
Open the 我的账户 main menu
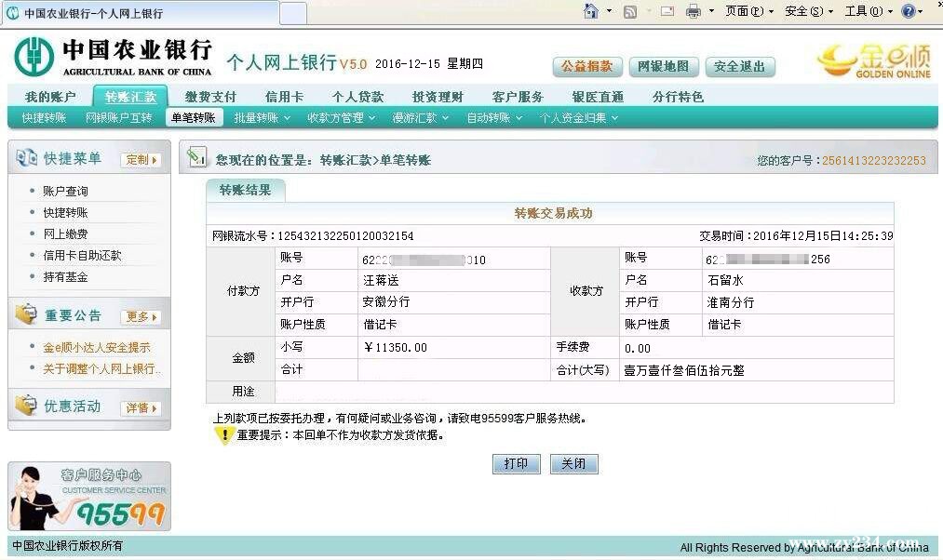click(x=50, y=97)
